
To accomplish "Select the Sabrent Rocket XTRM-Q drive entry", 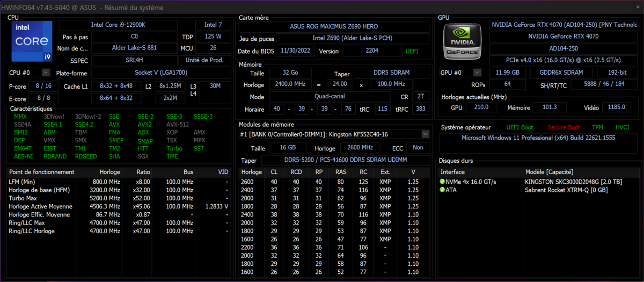I will point(566,190).
